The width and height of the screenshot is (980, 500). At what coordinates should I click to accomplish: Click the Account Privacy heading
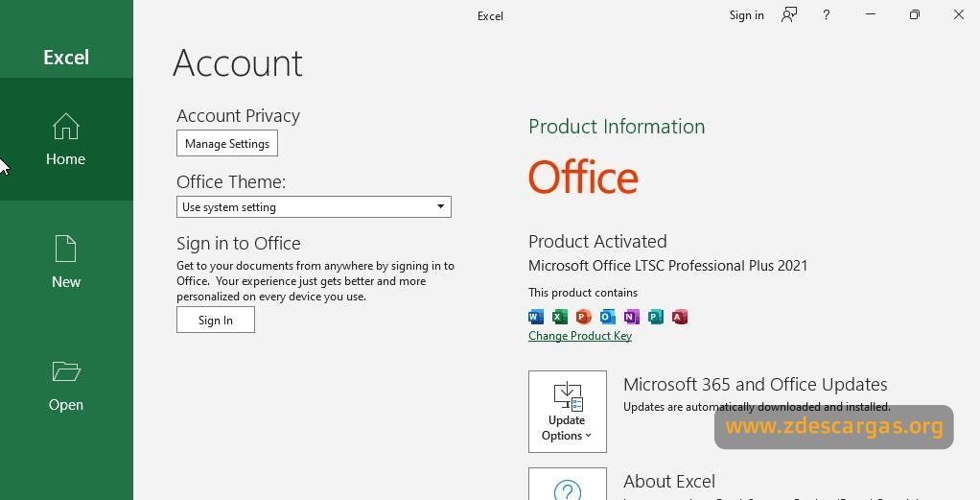click(238, 116)
